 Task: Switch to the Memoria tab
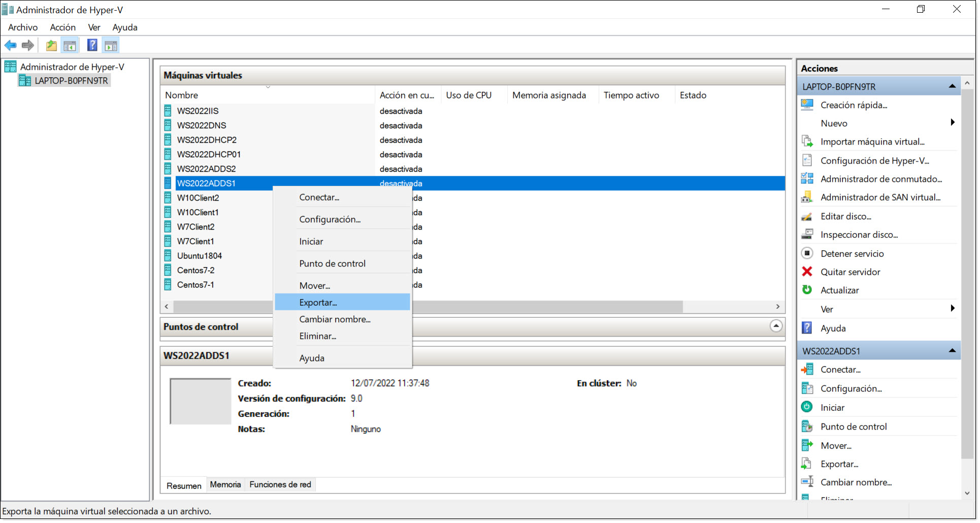225,484
